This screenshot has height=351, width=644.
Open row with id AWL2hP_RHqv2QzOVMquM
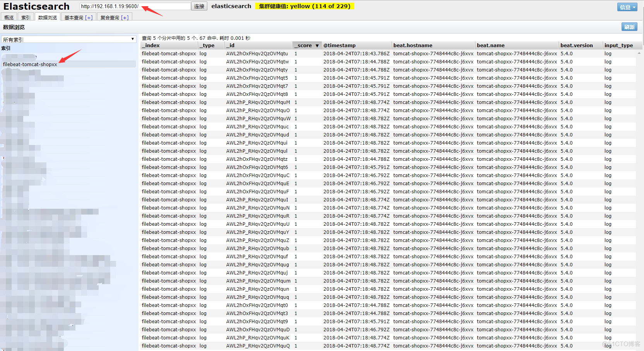point(388,102)
